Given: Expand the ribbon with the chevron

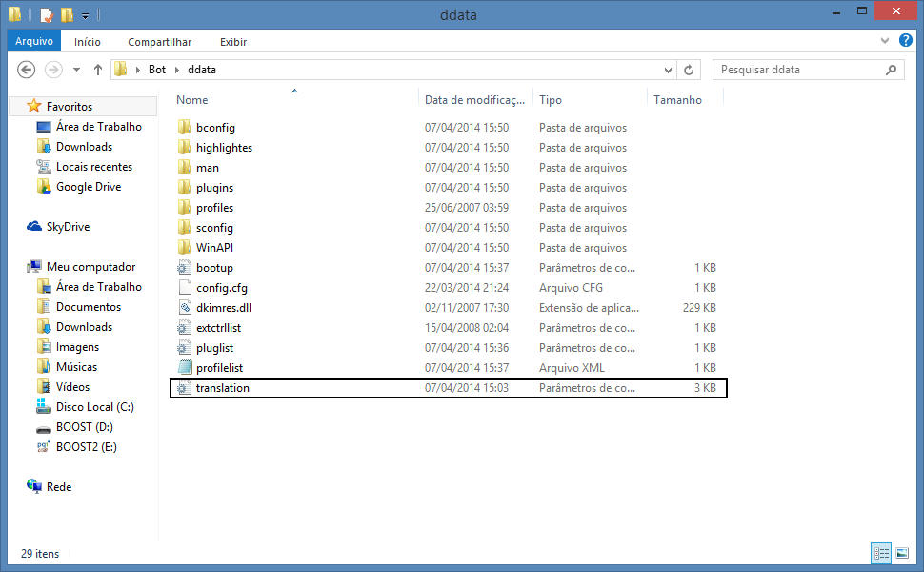Looking at the screenshot, I should pos(885,42).
